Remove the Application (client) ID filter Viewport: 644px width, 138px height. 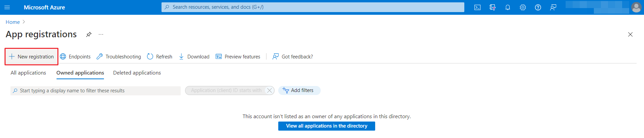[269, 90]
